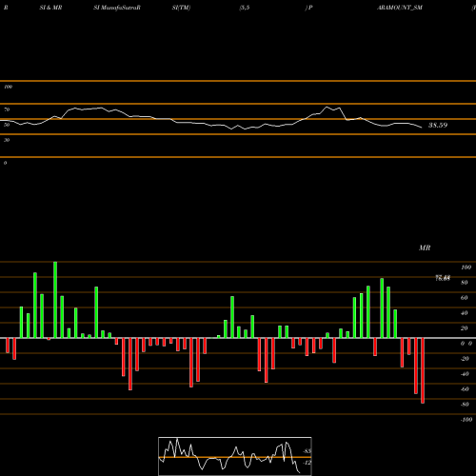Click the MR panel title label

[x=425, y=248]
